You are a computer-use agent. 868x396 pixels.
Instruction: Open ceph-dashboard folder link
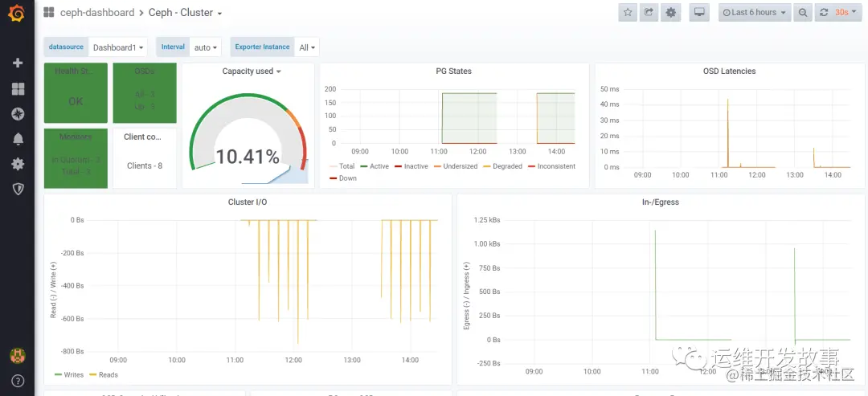pyautogui.click(x=97, y=13)
